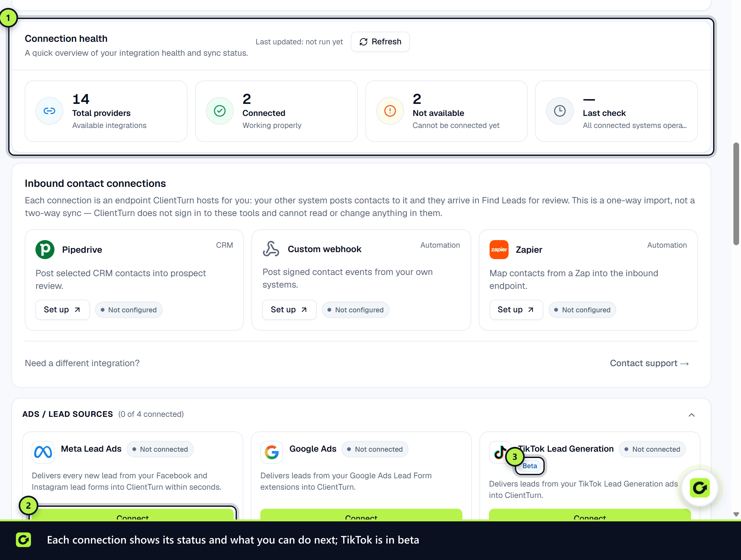Click the clock icon in Last check card
741x560 pixels.
(x=560, y=111)
